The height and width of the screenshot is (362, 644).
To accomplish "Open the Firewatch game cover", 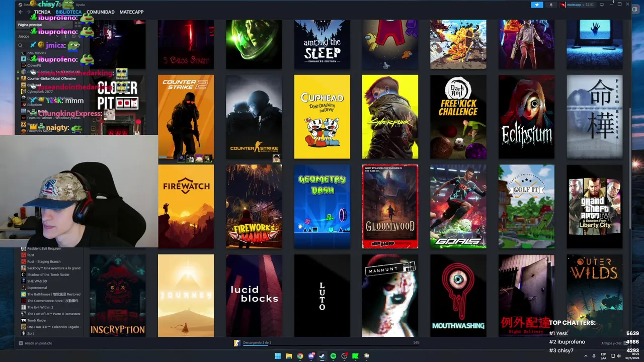I will pos(186,206).
